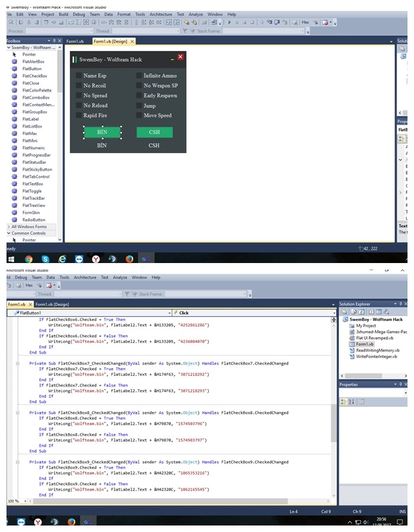Collapse the SwemBoy - Wolfteam toolbox group
The height and width of the screenshot is (532, 414).
coord(9,47)
